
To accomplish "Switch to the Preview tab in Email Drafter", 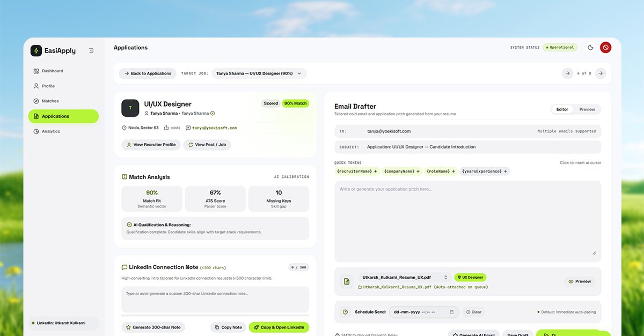I will [x=587, y=109].
